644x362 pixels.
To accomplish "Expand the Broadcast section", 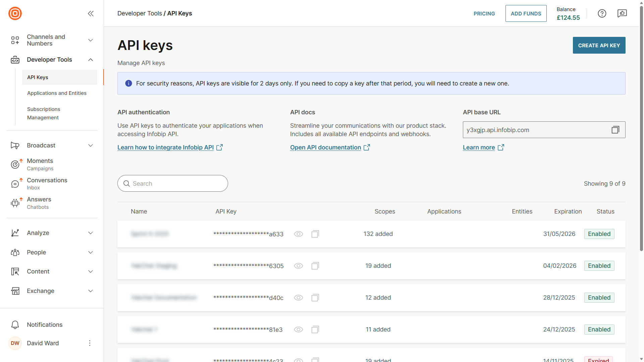I will point(91,145).
